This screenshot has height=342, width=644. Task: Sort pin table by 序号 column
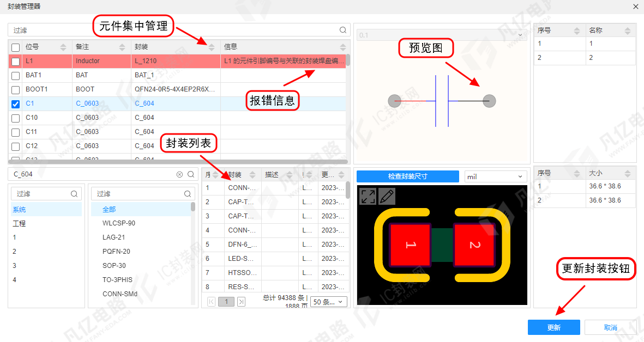[x=576, y=30]
